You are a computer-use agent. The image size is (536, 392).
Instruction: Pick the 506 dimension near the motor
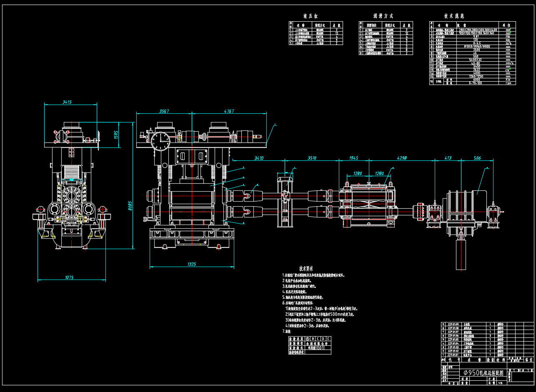tap(477, 158)
